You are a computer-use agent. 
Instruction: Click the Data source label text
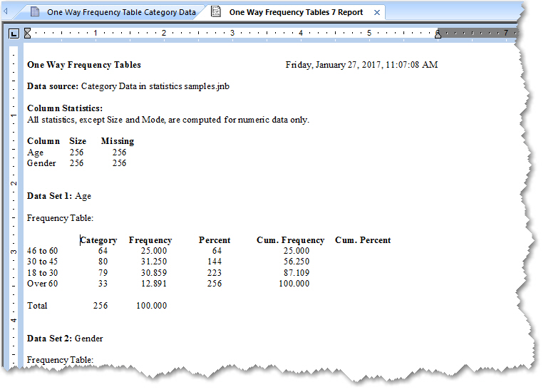tap(53, 86)
